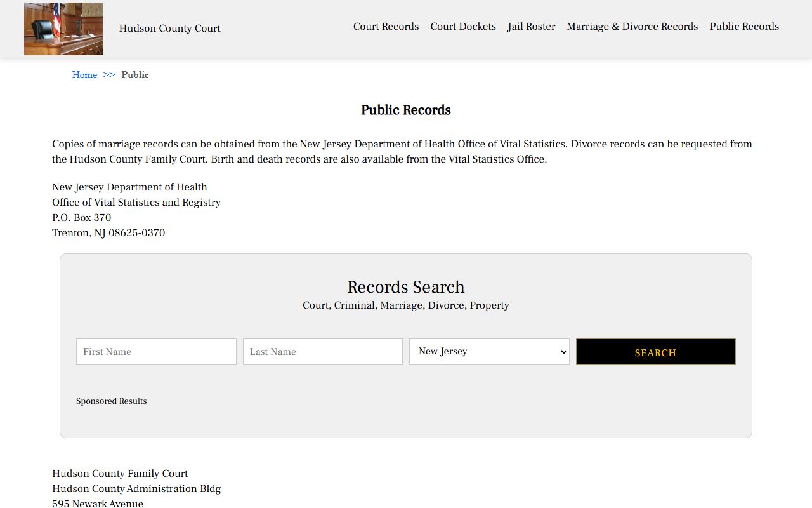Click the Trenton, NJ 08625-0370 address line
Screen dimensions: 812x508
pyautogui.click(x=108, y=233)
